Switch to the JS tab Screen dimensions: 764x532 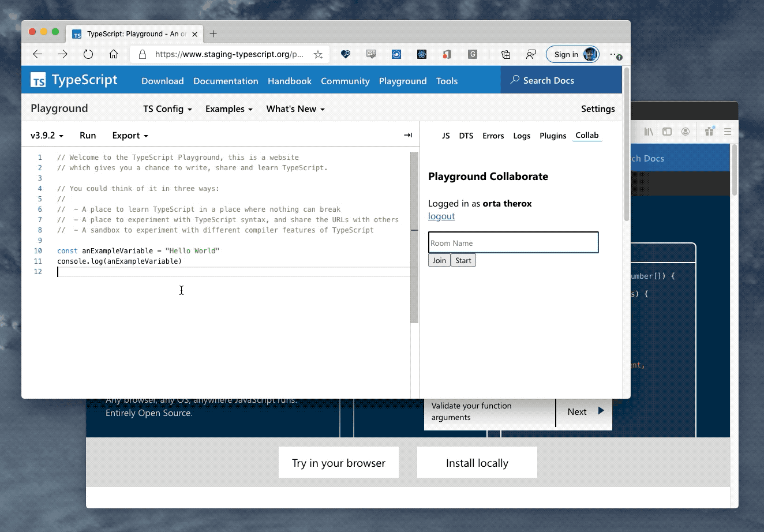click(446, 136)
